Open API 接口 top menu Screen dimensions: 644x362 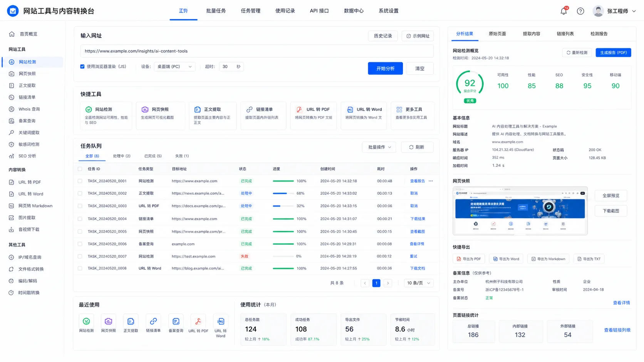coord(319,11)
